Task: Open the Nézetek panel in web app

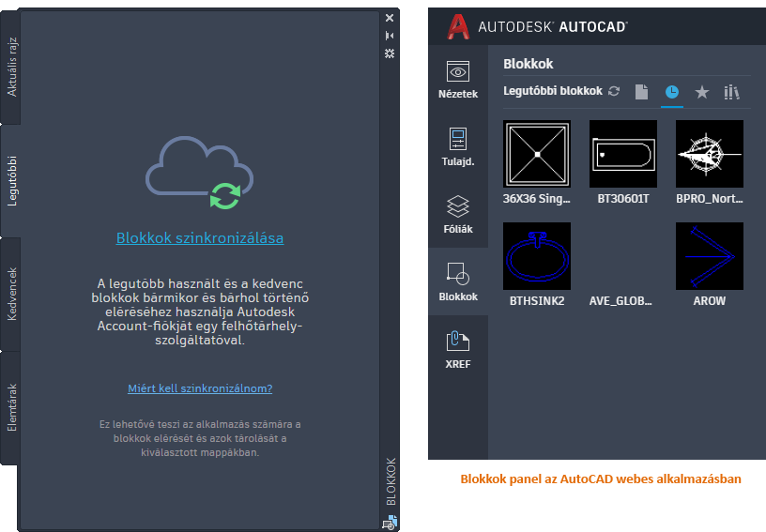Action: 458,79
